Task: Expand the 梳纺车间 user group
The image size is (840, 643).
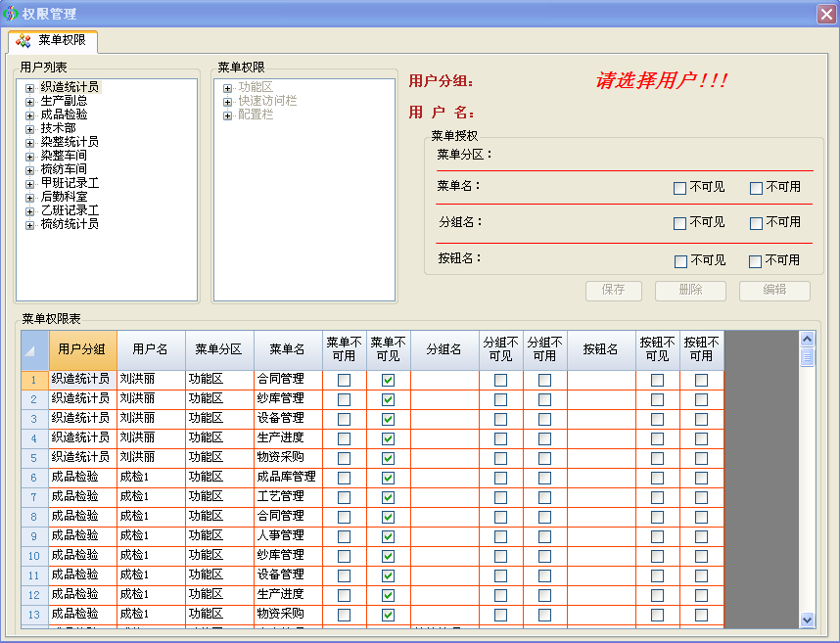Action: tap(30, 170)
